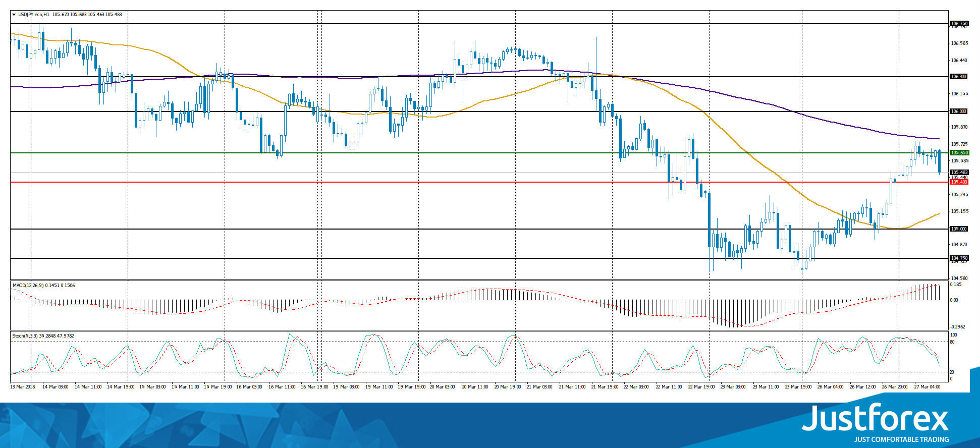This screenshot has height=448, width=980.
Task: Click the 15 Mar 03:00 time label
Action: pos(152,387)
